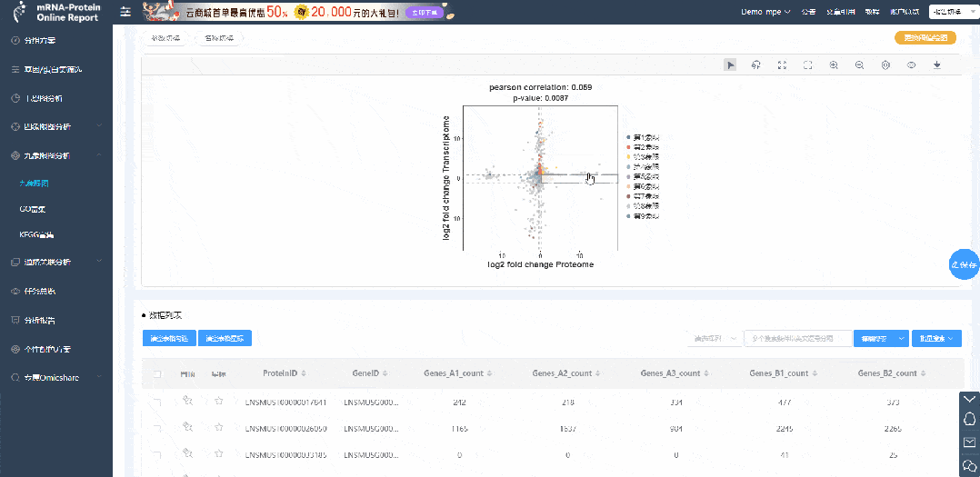Download the chart via download arrow icon

click(x=936, y=65)
